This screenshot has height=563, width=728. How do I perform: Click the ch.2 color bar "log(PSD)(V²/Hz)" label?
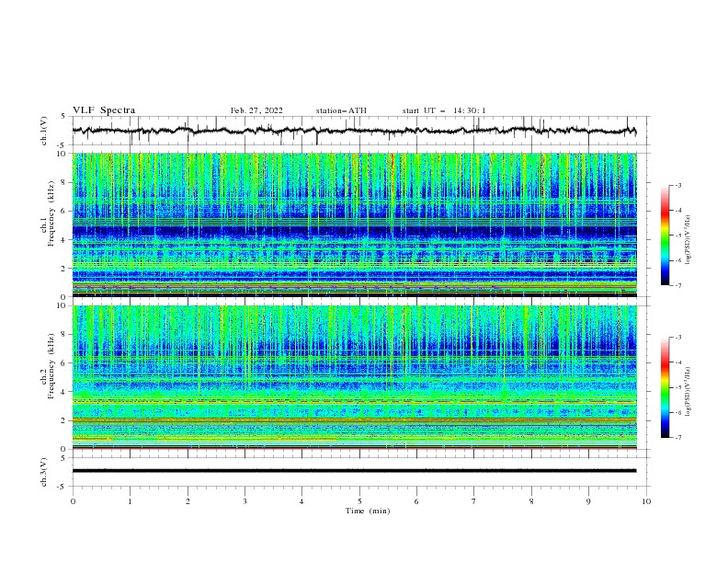tap(688, 391)
